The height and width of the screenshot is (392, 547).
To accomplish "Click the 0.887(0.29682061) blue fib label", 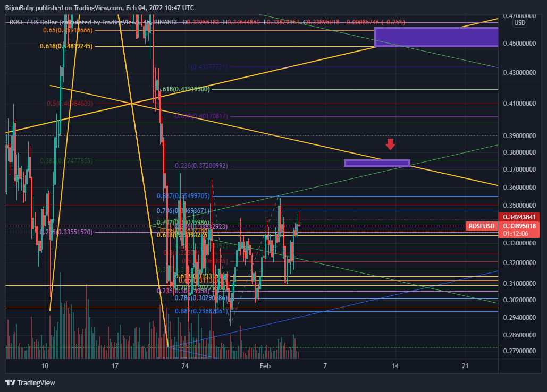I will pos(201,311).
